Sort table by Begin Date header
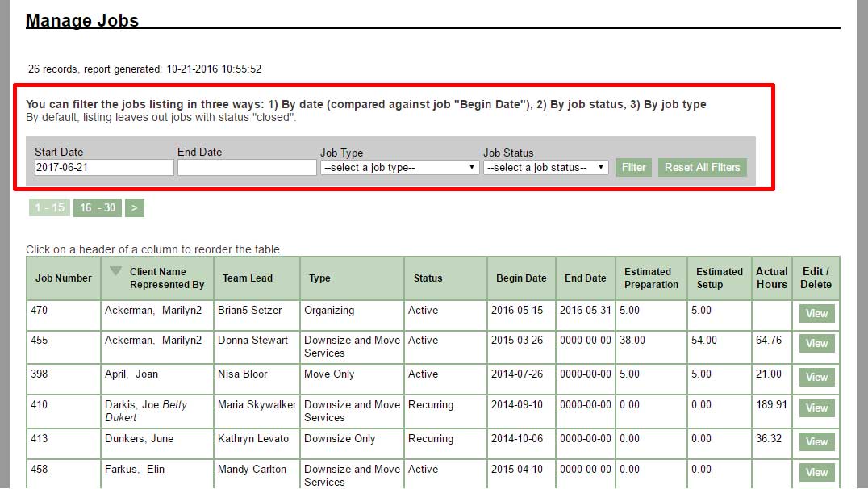This screenshot has height=489, width=868. 521,278
